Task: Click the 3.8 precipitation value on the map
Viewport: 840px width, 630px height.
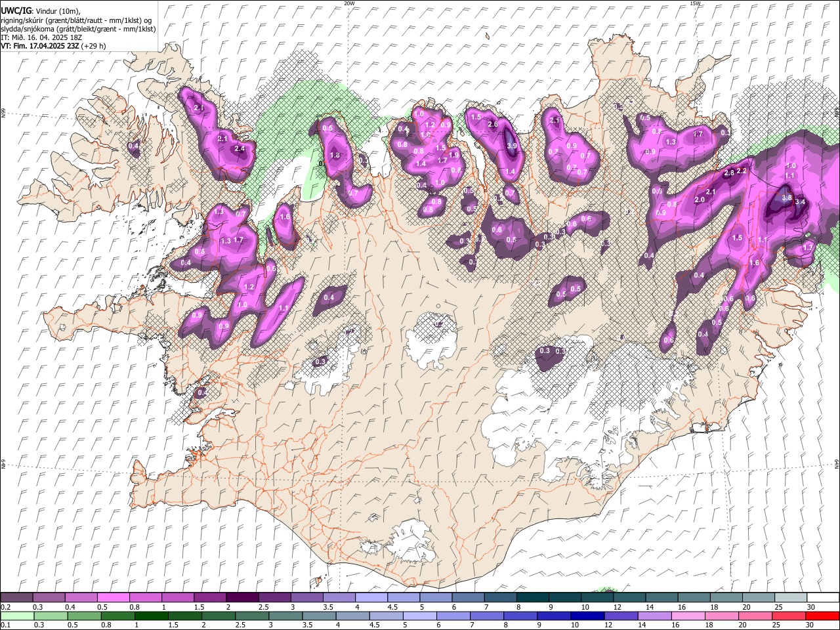Action: tap(787, 197)
